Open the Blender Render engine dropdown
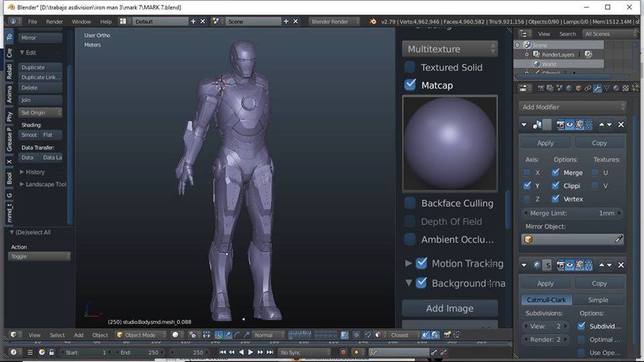 334,21
